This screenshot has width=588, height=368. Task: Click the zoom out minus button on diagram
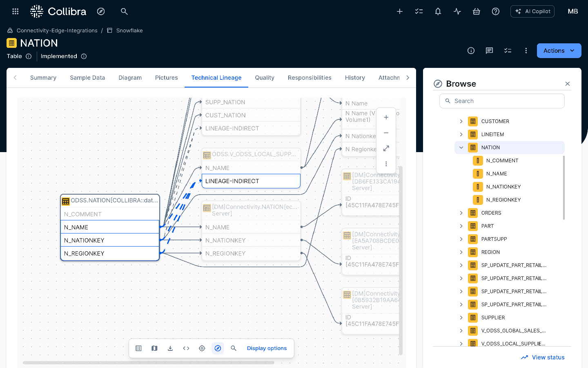pos(386,133)
